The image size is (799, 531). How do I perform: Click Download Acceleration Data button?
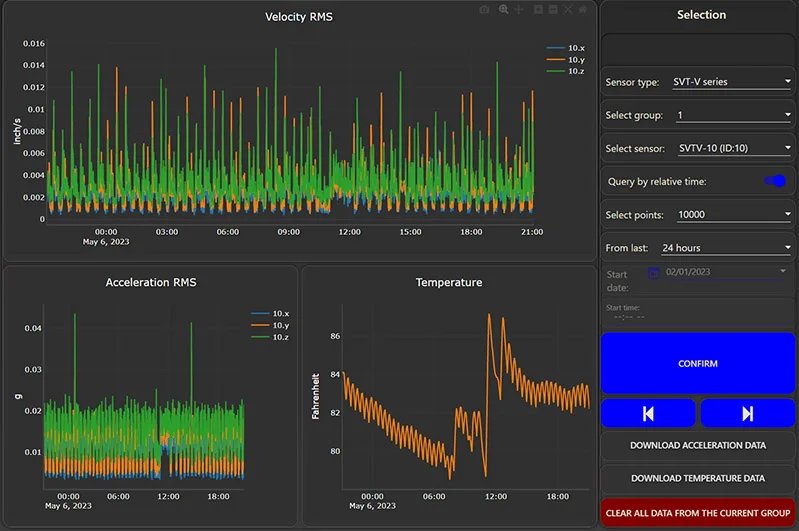(x=698, y=445)
